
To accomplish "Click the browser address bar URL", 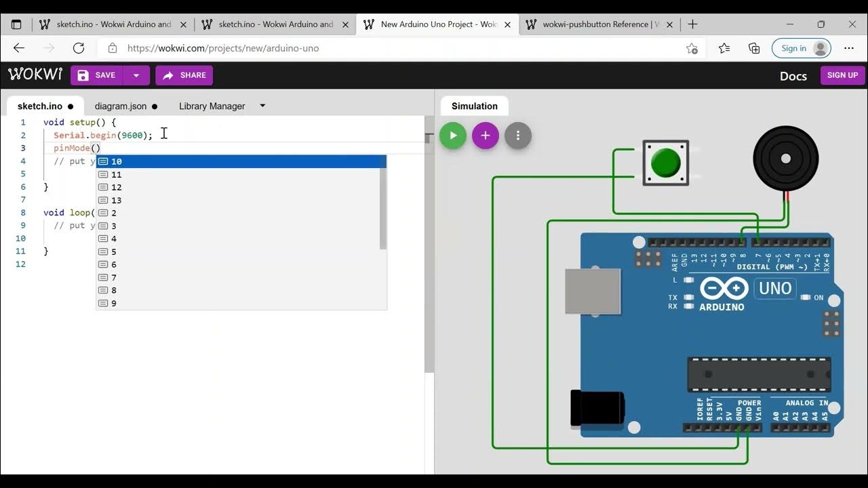I will [223, 48].
